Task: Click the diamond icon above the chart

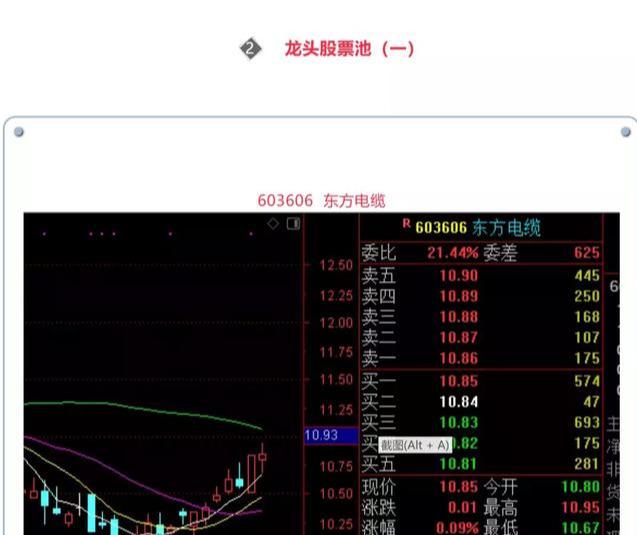Action: (273, 223)
